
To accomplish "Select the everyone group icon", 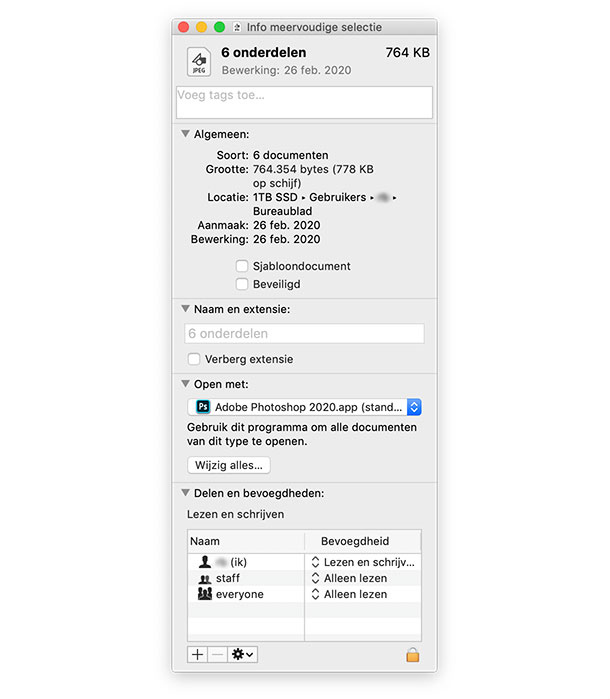I will (205, 594).
